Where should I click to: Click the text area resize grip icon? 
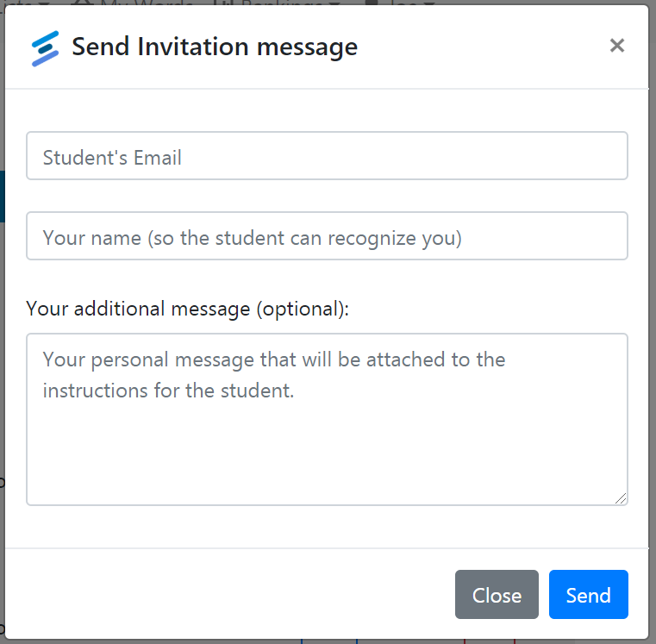pos(621,498)
